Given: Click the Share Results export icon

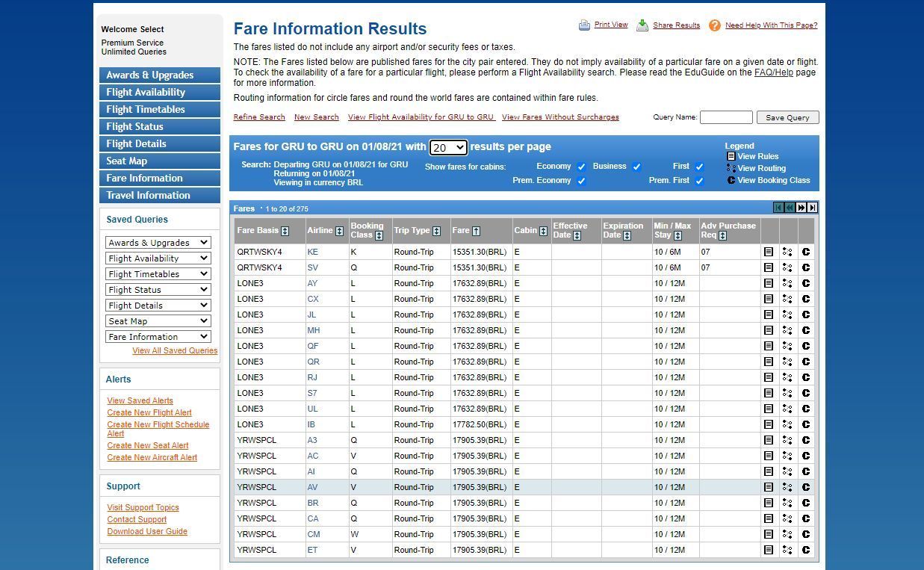Looking at the screenshot, I should point(642,25).
